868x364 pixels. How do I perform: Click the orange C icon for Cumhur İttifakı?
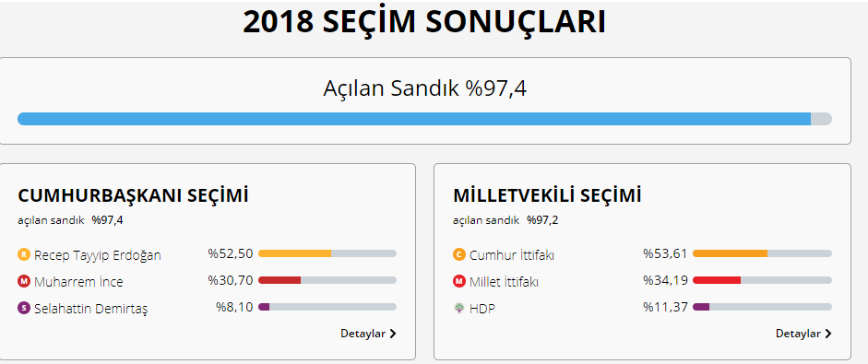(458, 255)
